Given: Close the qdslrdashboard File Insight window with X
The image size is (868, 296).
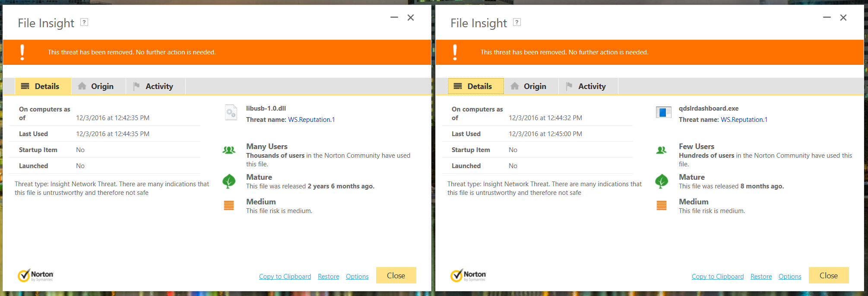Looking at the screenshot, I should coord(843,18).
